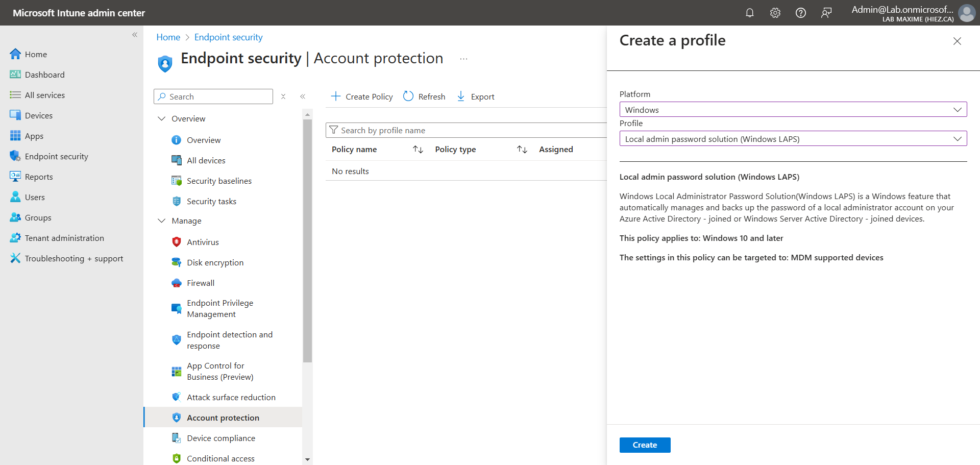The image size is (980, 465).
Task: Sort by Policy type column arrows
Action: [x=522, y=150]
